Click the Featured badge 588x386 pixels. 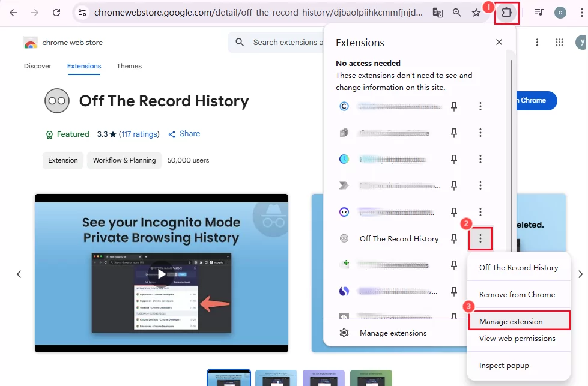pyautogui.click(x=67, y=134)
